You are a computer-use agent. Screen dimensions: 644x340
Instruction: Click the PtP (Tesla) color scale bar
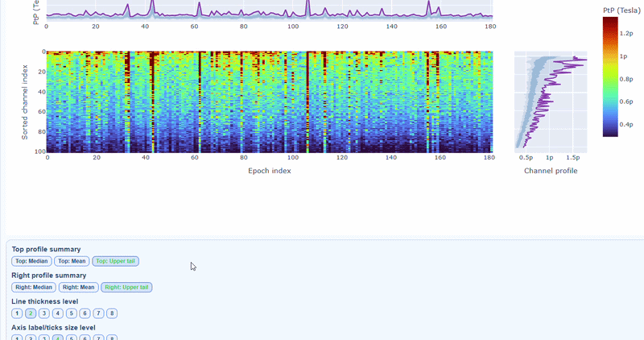tap(610, 77)
